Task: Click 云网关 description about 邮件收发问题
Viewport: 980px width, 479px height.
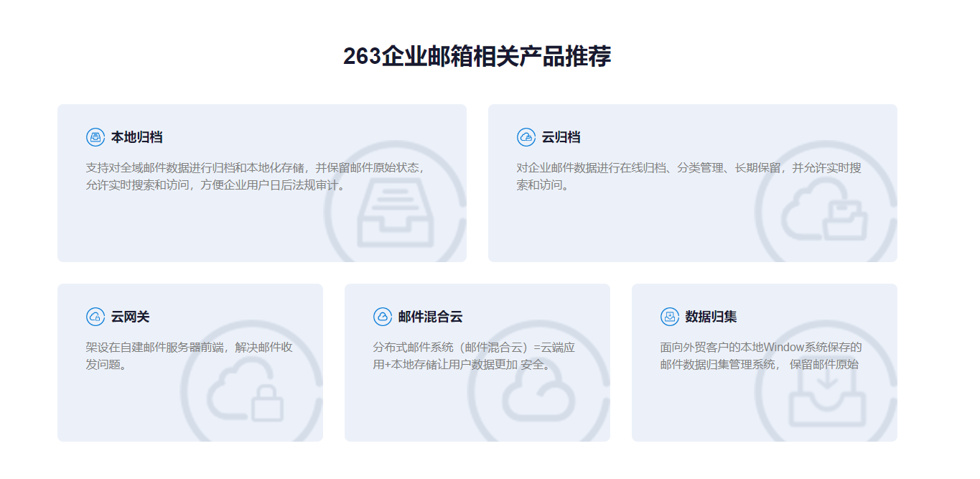Action: point(189,356)
